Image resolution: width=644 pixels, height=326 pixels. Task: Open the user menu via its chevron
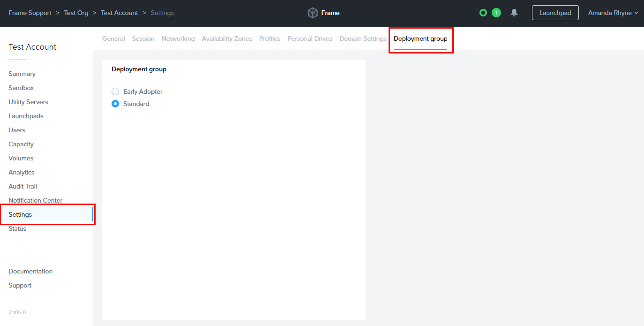[x=636, y=13]
